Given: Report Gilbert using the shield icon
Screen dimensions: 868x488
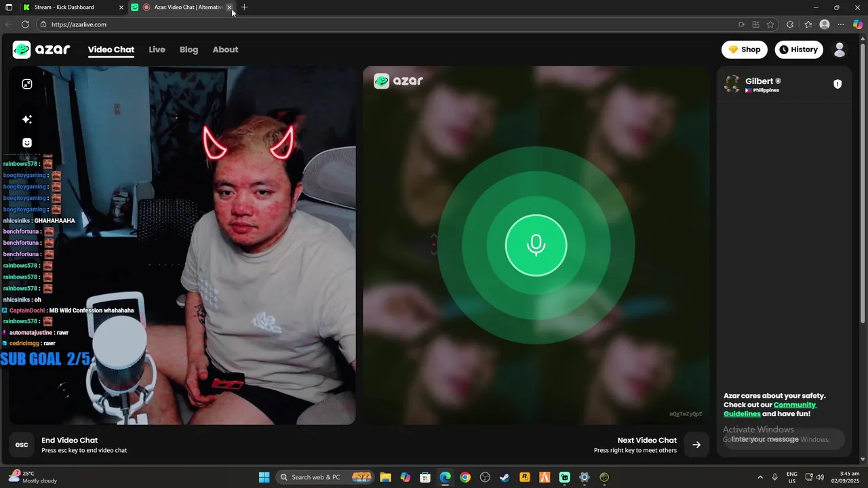Looking at the screenshot, I should [837, 84].
